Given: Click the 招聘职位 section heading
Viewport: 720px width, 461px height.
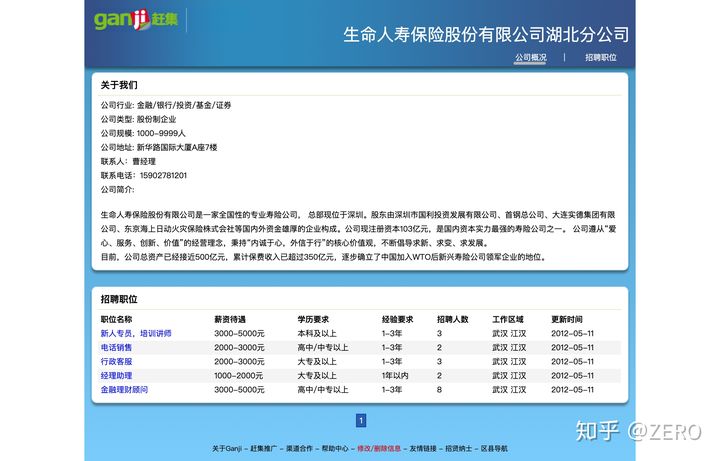Looking at the screenshot, I should tap(119, 299).
